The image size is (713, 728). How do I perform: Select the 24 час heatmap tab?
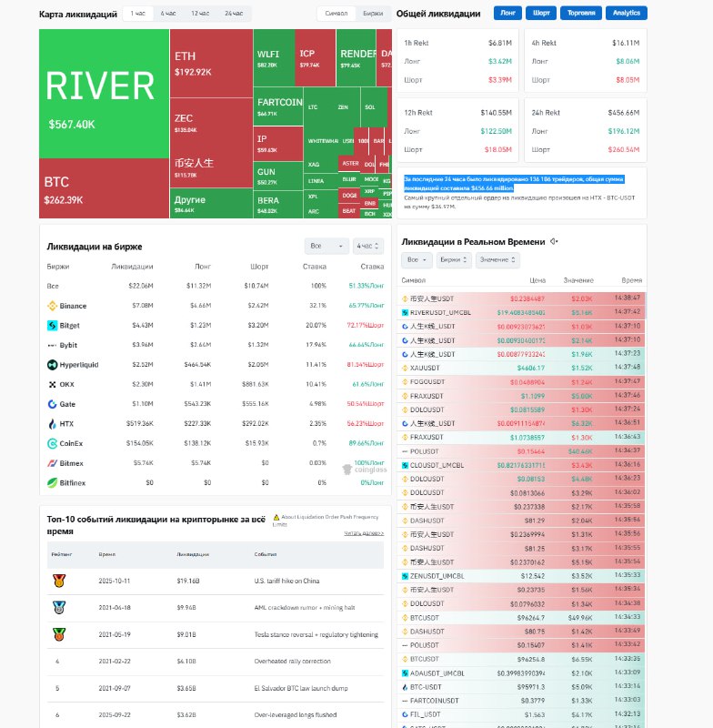[233, 15]
